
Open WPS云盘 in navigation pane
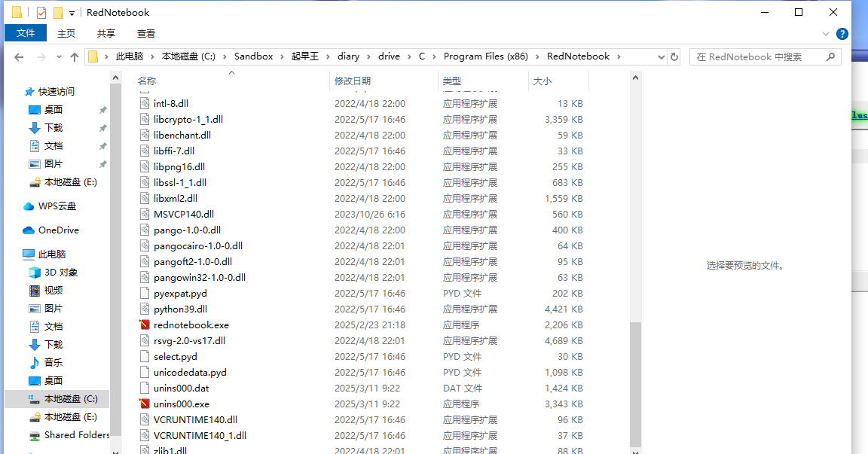click(x=57, y=206)
